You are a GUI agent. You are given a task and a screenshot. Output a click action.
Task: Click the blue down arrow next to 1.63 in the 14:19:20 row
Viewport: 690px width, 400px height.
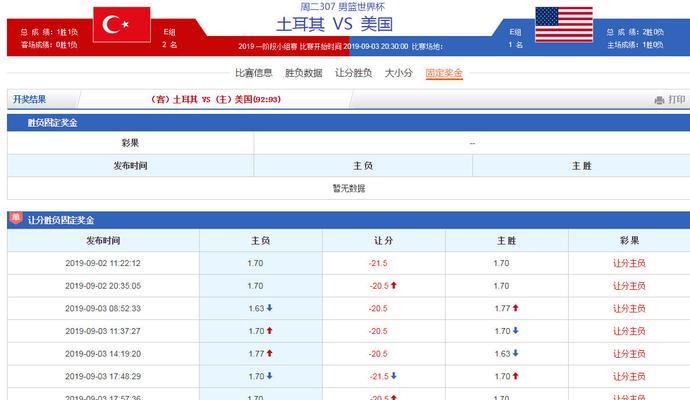515,353
